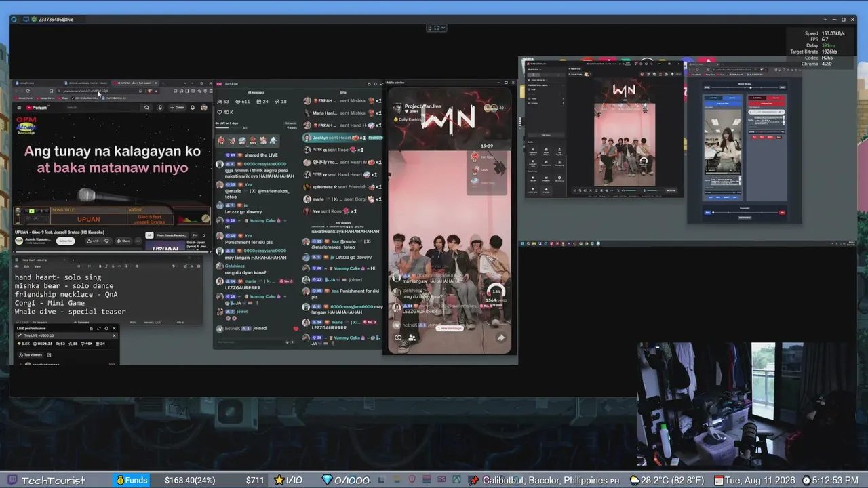Click the dancing girl video thumbnail
The height and width of the screenshot is (488, 868).
click(x=723, y=142)
